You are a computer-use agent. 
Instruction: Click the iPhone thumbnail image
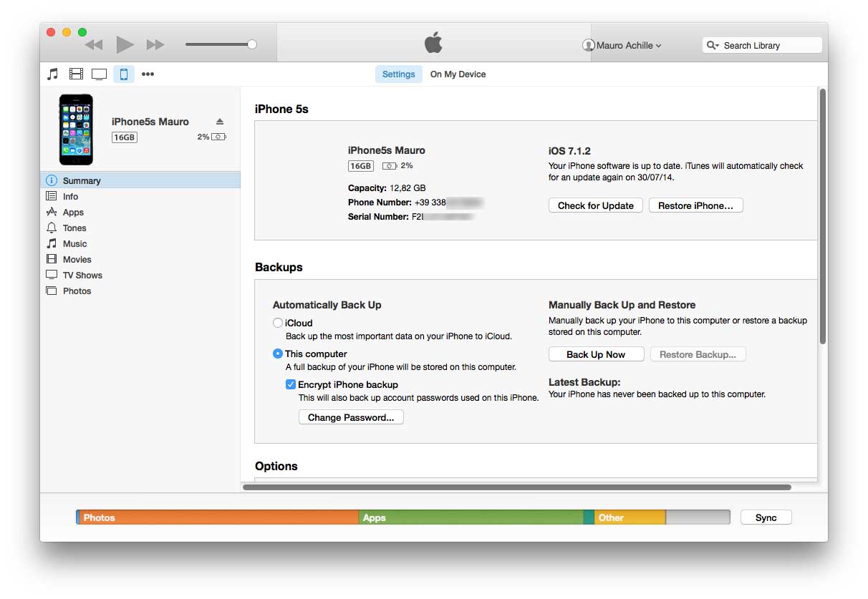[x=76, y=130]
